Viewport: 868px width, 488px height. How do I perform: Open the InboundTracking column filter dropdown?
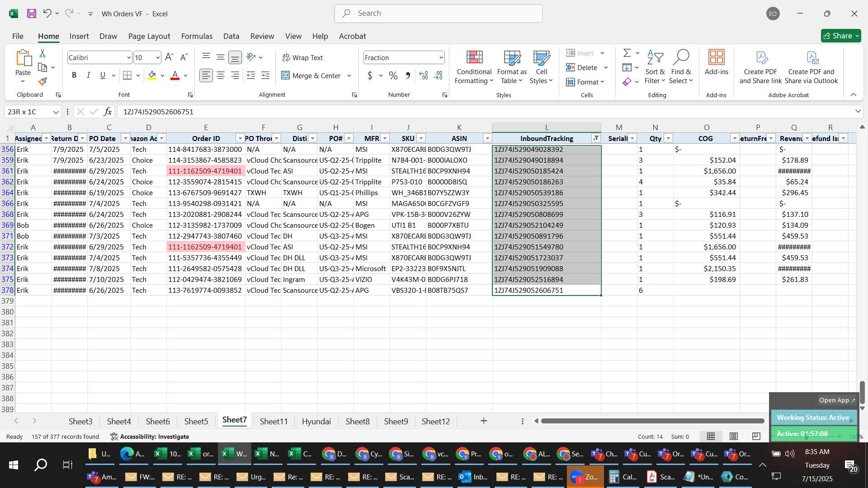[596, 138]
